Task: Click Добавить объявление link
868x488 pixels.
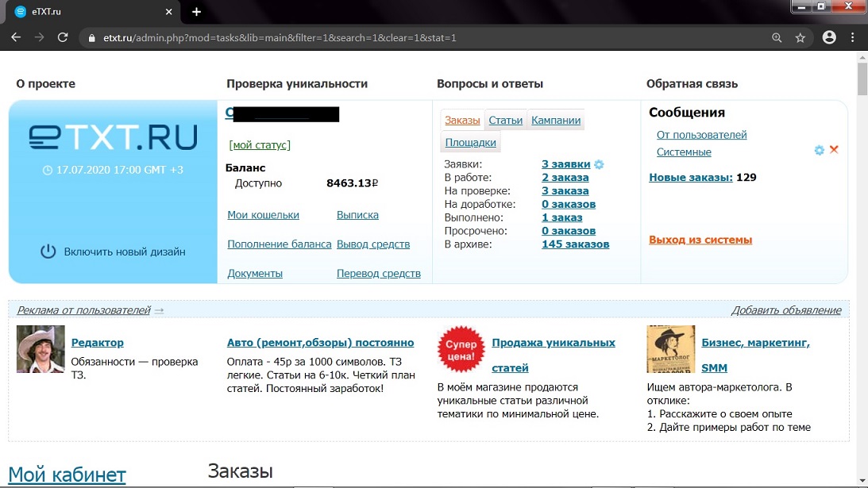Action: click(786, 309)
